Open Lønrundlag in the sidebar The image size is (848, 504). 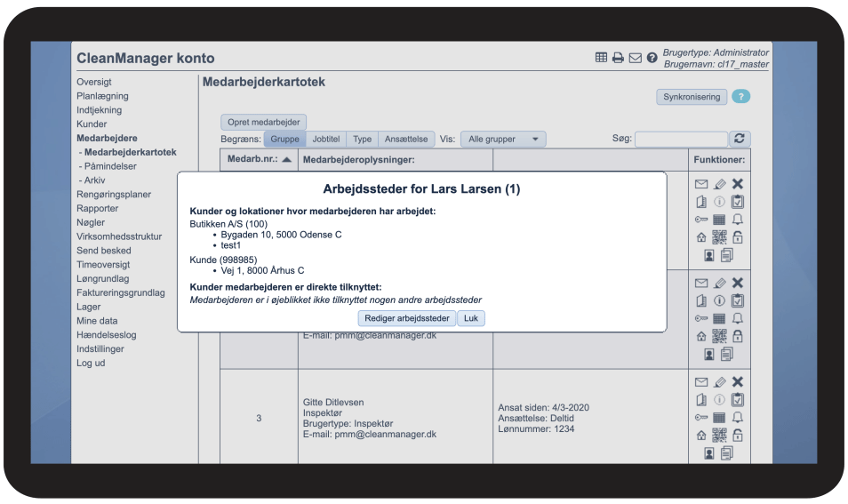coord(103,278)
